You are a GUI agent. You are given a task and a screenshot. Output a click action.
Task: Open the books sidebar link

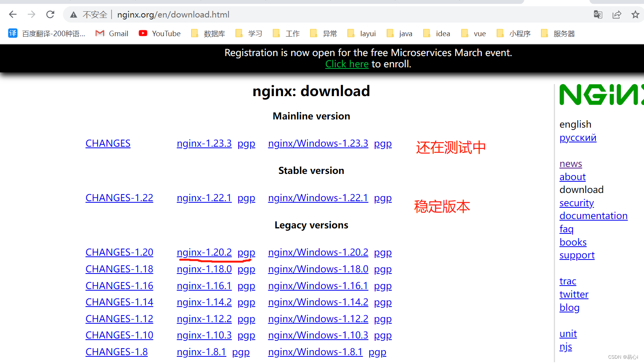pos(573,242)
